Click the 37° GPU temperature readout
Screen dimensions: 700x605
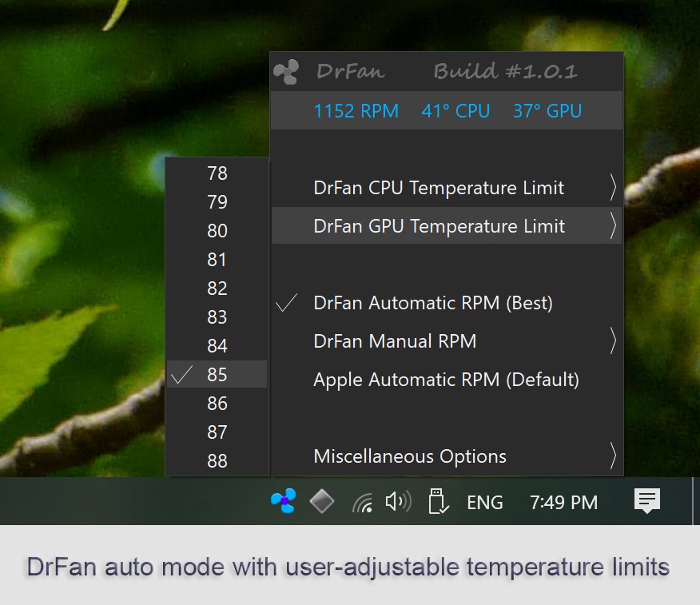tap(547, 111)
